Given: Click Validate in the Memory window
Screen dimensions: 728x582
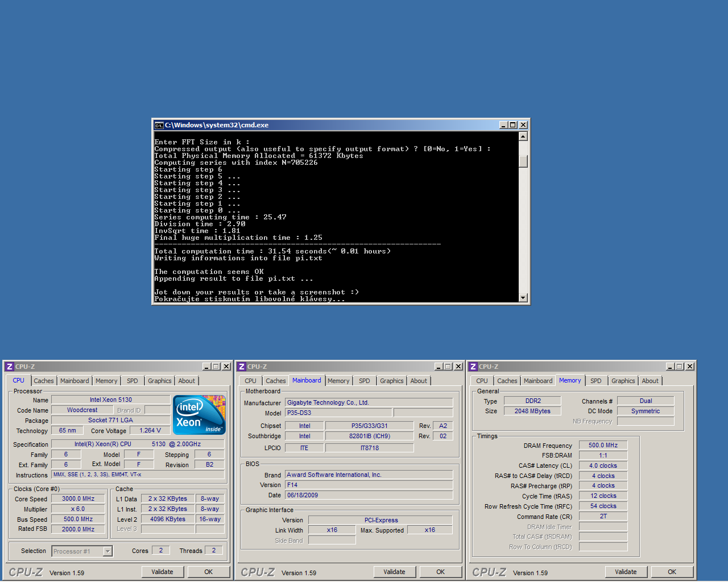Looking at the screenshot, I should click(x=626, y=572).
